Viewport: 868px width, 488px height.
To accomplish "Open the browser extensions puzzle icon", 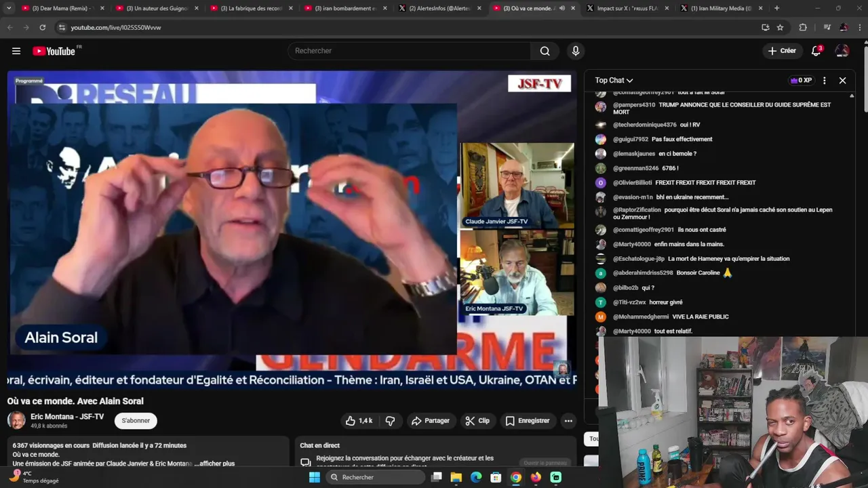I will 803,27.
